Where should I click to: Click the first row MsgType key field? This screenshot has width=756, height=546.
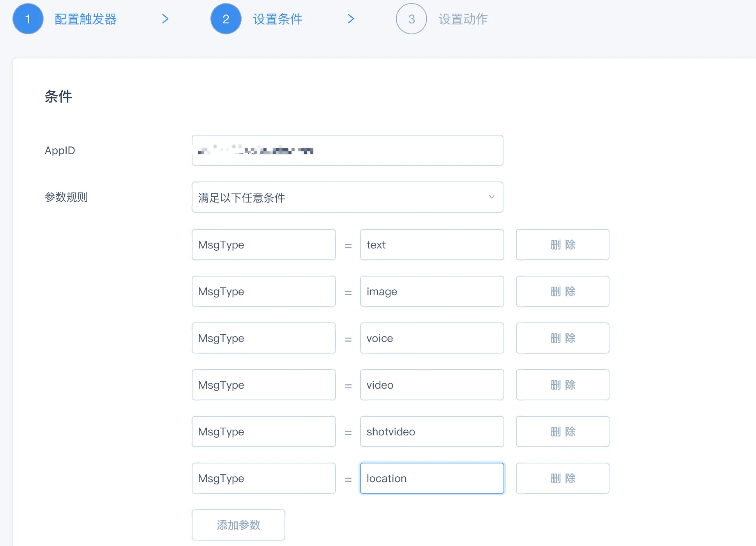point(263,245)
